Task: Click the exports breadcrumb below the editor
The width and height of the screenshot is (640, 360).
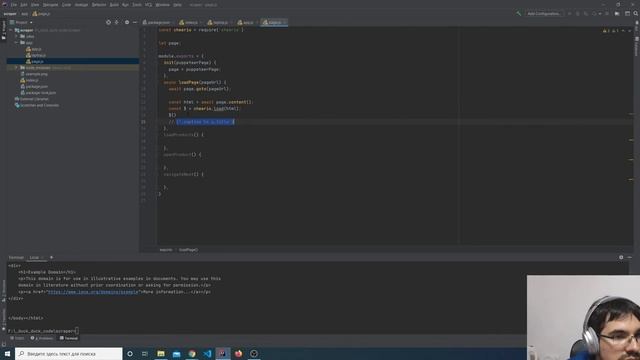Action: point(166,250)
